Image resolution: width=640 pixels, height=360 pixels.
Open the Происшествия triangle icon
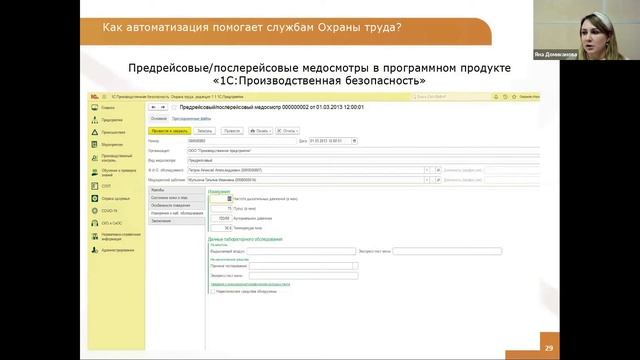point(95,132)
